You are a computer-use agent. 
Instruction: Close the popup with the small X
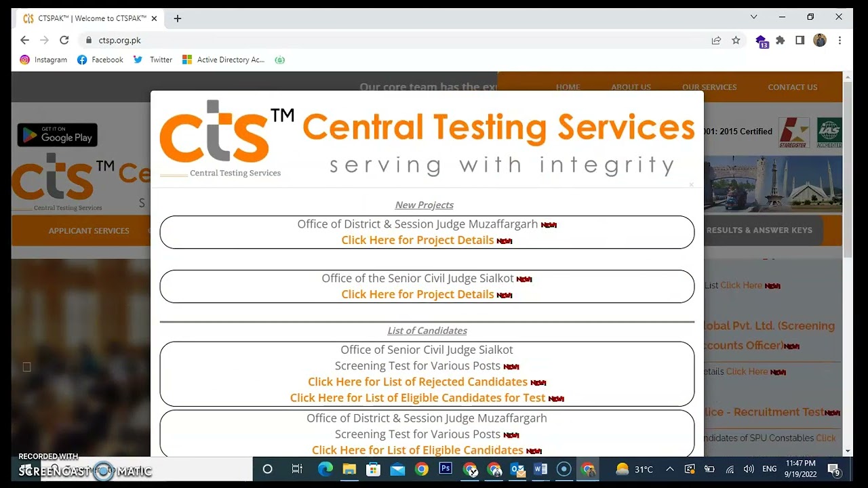point(691,184)
